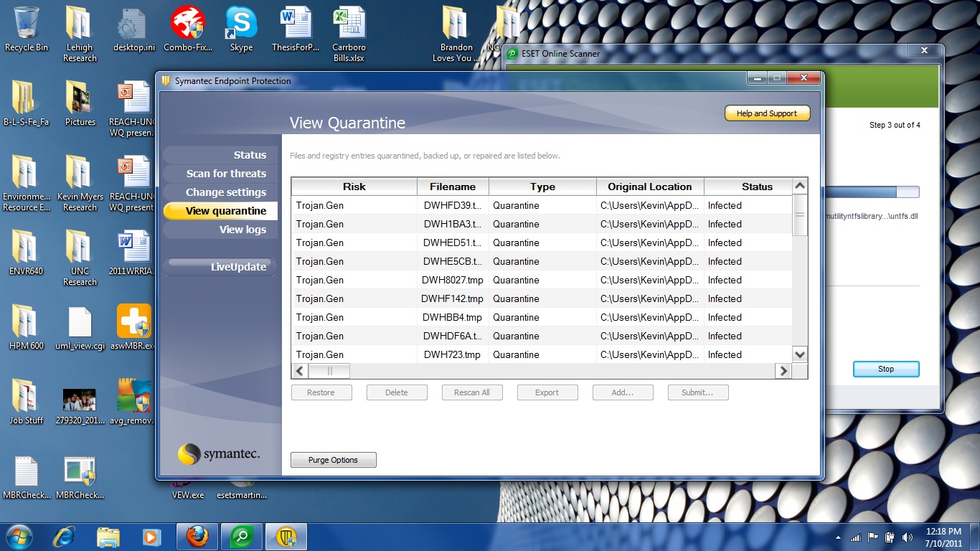
Task: Open the uml_view.cgi file icon
Action: pos(80,327)
